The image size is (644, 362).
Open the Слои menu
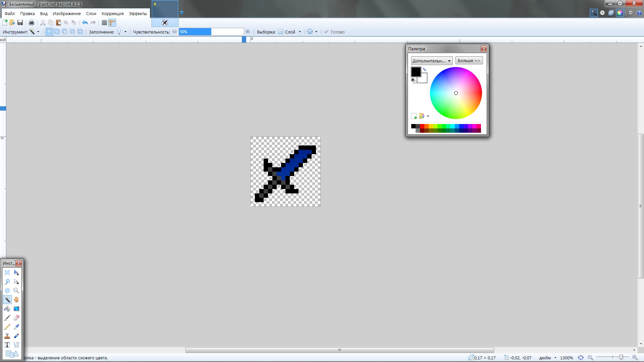91,13
